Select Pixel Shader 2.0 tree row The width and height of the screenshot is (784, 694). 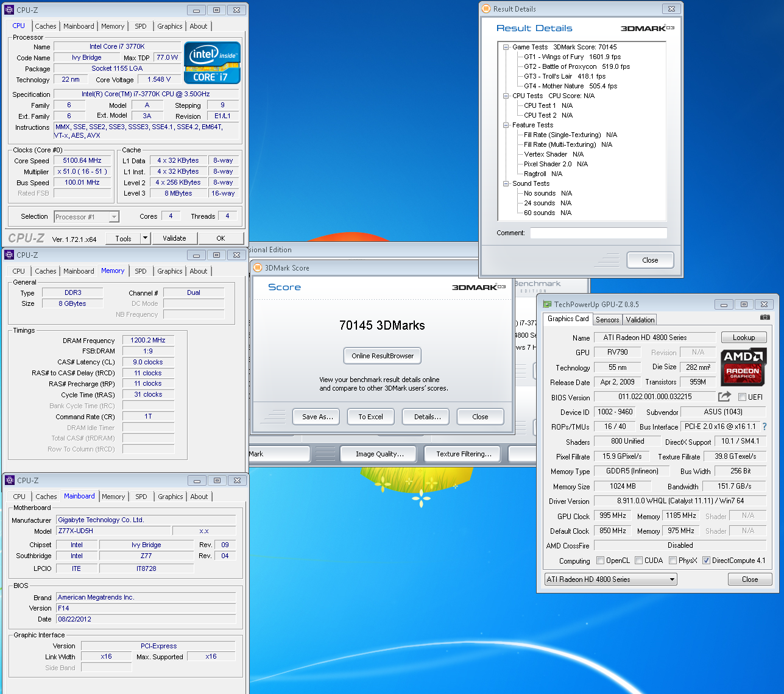click(556, 164)
